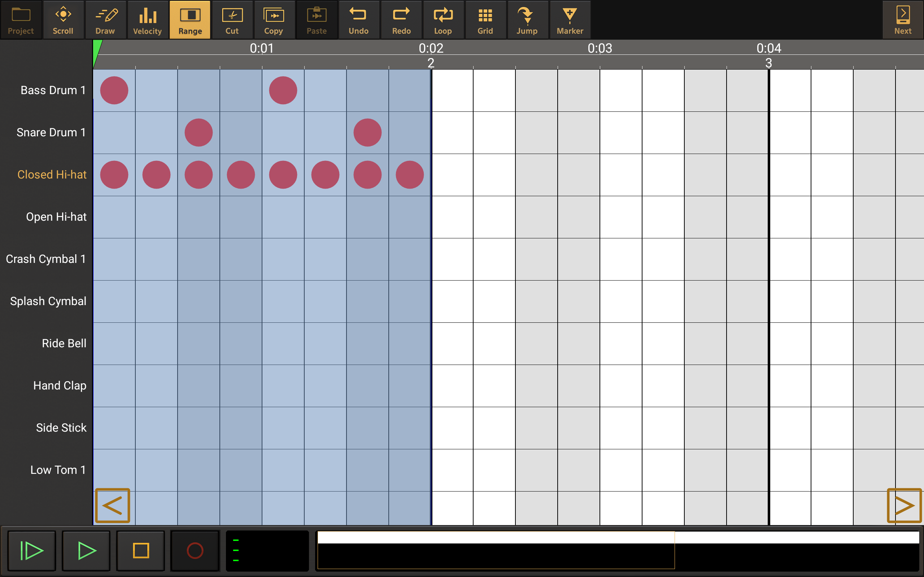Start playback with the play button
924x577 pixels.
point(86,551)
